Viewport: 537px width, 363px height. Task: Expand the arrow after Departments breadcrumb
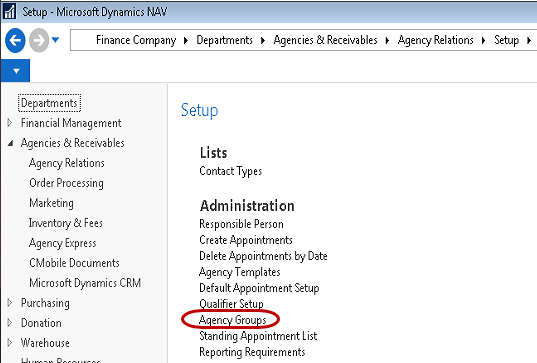coord(263,40)
